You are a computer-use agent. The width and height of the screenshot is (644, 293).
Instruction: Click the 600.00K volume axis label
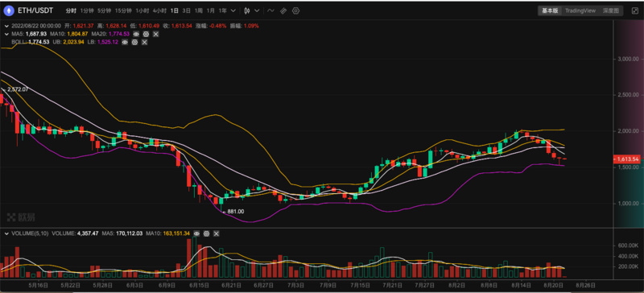click(629, 246)
